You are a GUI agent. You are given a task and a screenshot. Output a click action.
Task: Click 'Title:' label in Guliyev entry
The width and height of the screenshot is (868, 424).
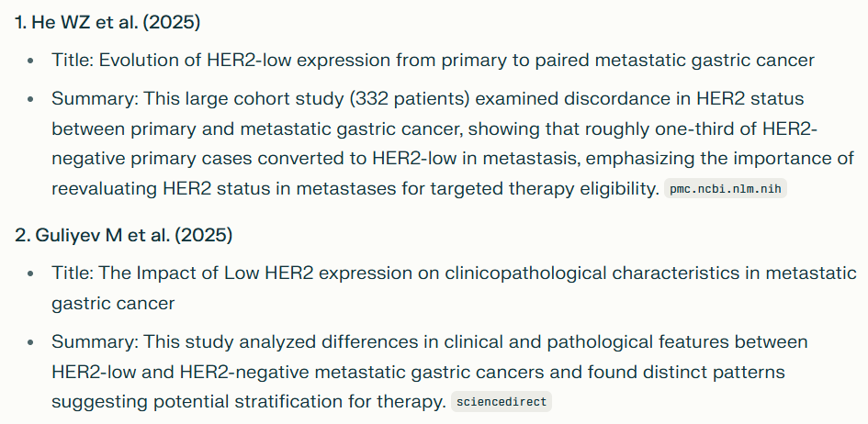(73, 273)
